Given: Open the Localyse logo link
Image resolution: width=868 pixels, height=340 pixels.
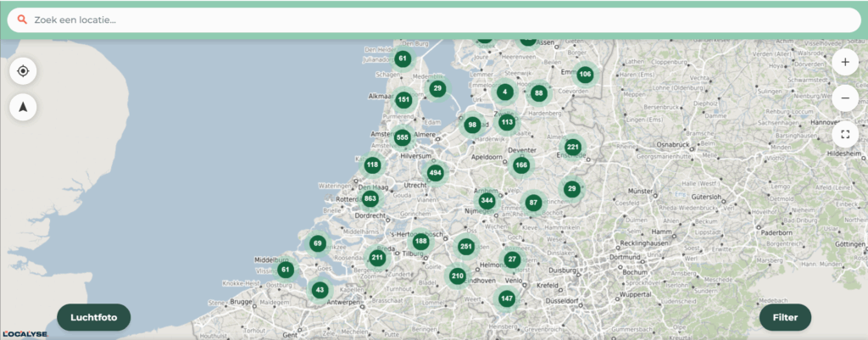Looking at the screenshot, I should click(25, 334).
